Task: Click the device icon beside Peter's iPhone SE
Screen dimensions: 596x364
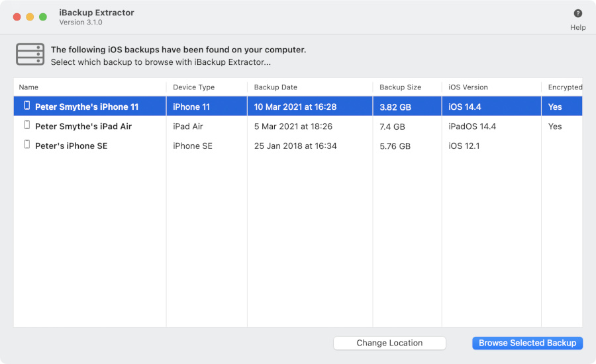Action: [x=27, y=144]
